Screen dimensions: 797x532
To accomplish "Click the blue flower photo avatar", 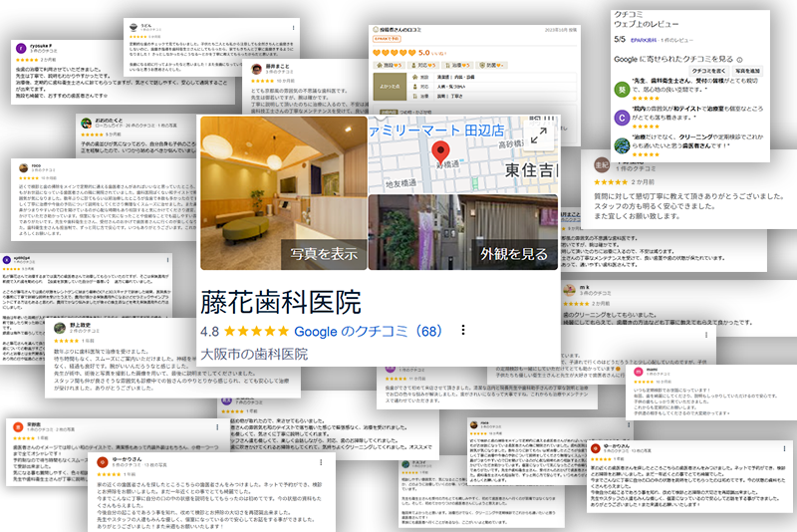I will click(x=622, y=145).
